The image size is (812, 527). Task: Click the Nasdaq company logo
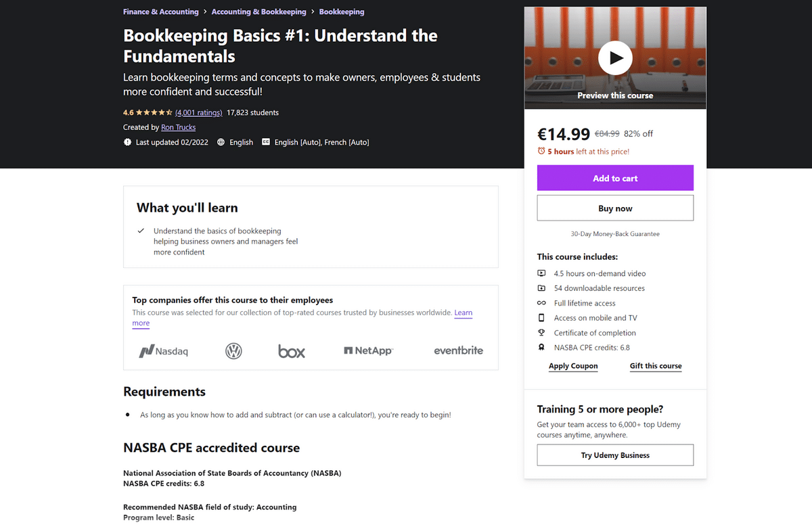pyautogui.click(x=163, y=351)
